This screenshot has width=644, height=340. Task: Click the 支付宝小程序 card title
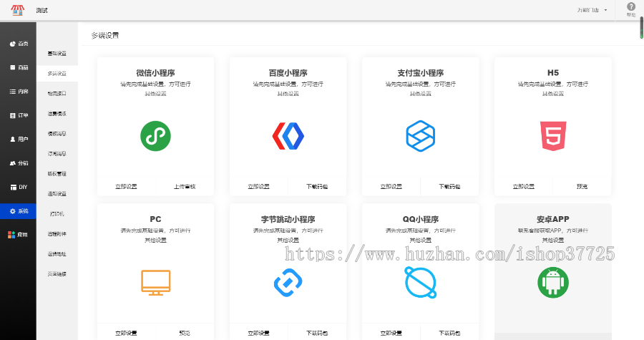click(x=421, y=73)
